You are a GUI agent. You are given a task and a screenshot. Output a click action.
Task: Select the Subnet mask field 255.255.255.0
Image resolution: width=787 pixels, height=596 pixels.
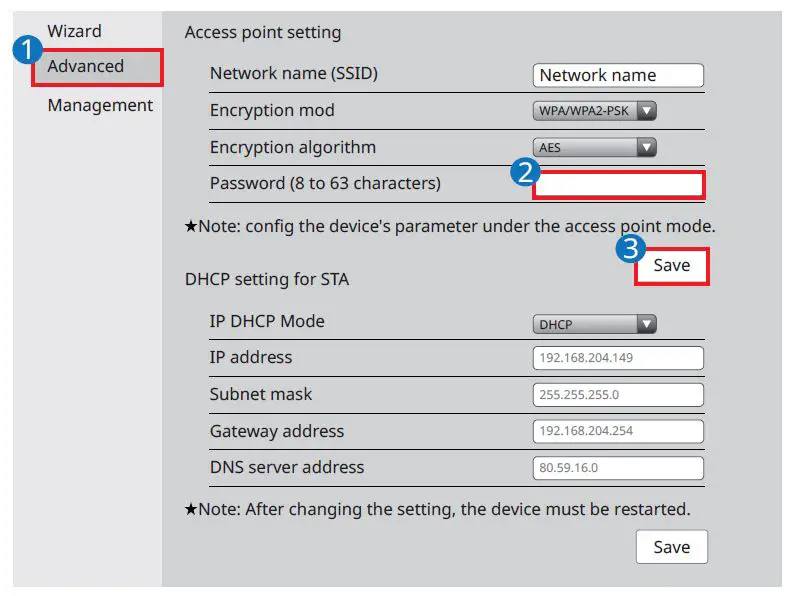[618, 394]
